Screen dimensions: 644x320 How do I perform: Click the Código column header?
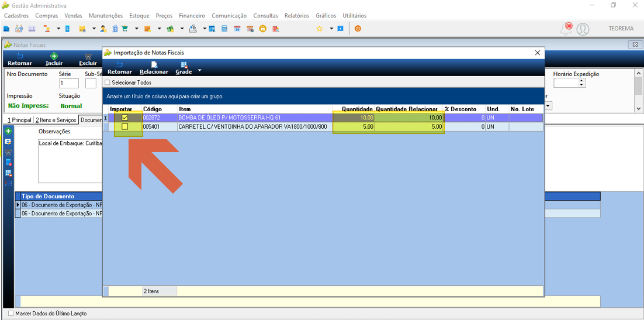pos(160,109)
